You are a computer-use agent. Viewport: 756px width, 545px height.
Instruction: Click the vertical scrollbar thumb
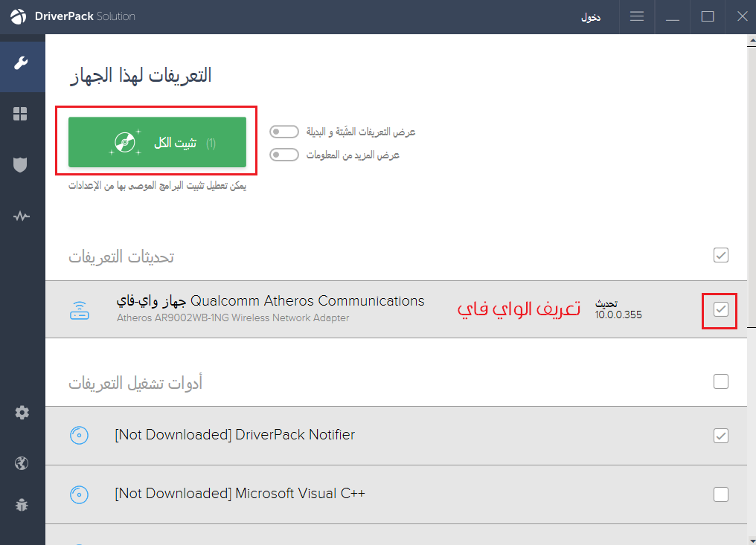[x=752, y=187]
